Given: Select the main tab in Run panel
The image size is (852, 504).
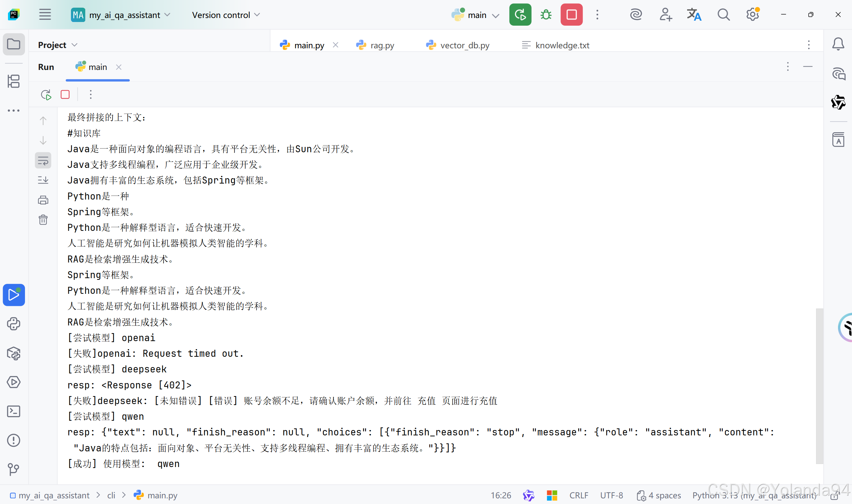Looking at the screenshot, I should tap(98, 67).
